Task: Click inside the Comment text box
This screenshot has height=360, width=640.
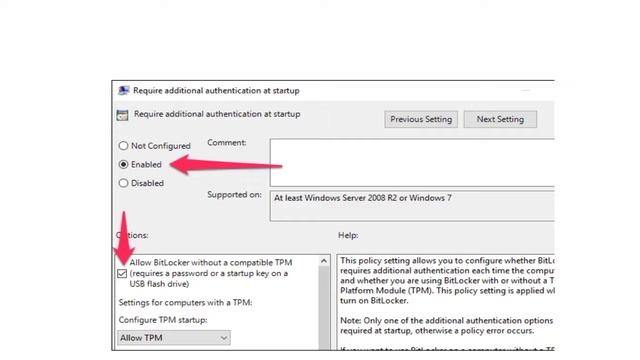Action: click(x=412, y=162)
